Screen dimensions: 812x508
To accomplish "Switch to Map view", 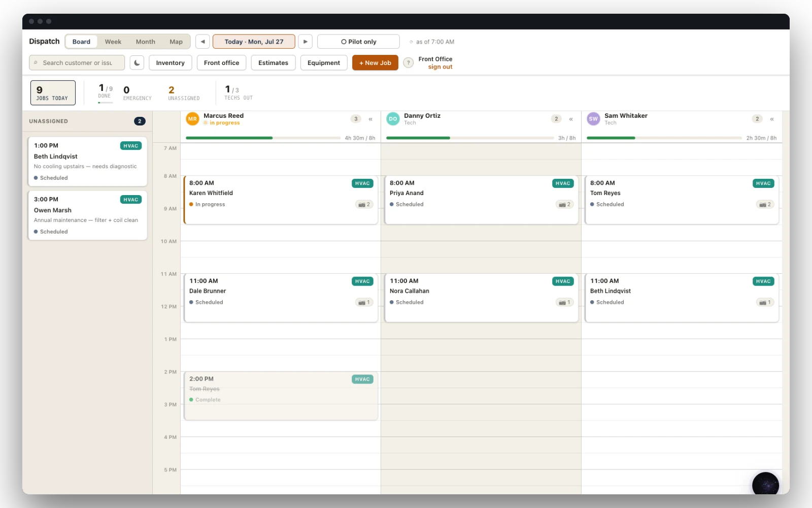I will pyautogui.click(x=176, y=42).
